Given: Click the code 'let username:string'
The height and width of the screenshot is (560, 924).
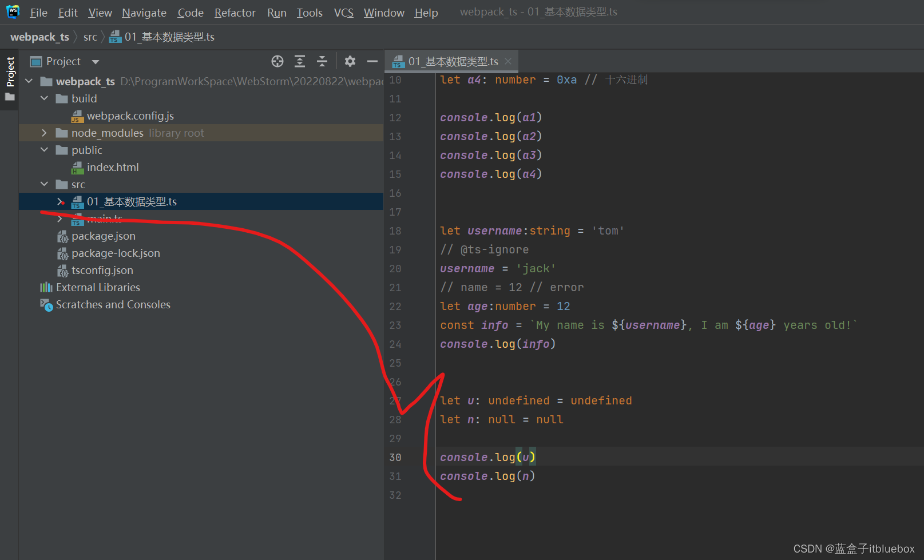Looking at the screenshot, I should point(505,231).
